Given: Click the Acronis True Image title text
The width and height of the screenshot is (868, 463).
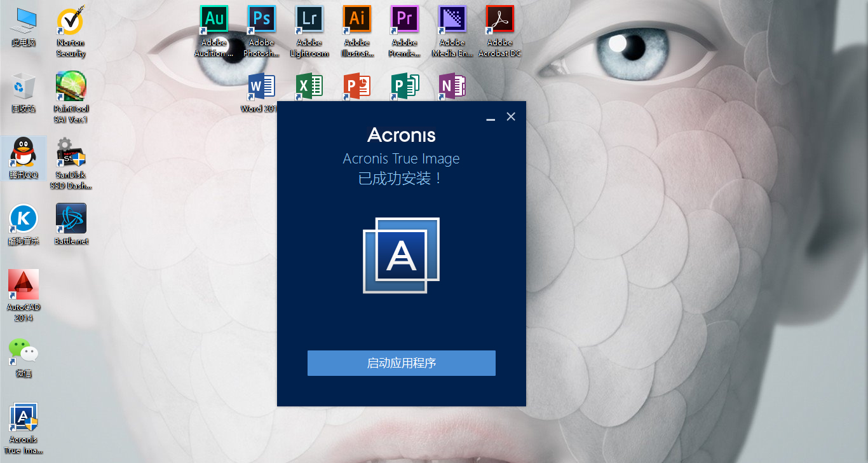Looking at the screenshot, I should (401, 159).
